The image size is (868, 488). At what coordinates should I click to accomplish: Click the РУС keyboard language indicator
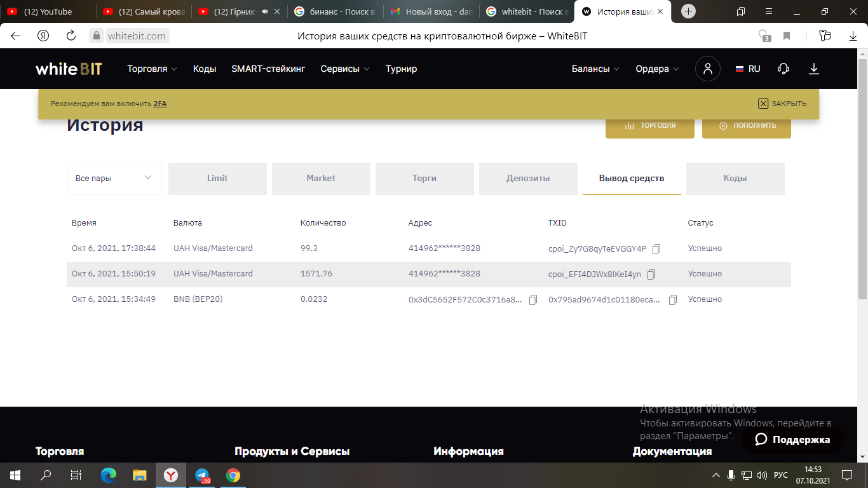[781, 475]
